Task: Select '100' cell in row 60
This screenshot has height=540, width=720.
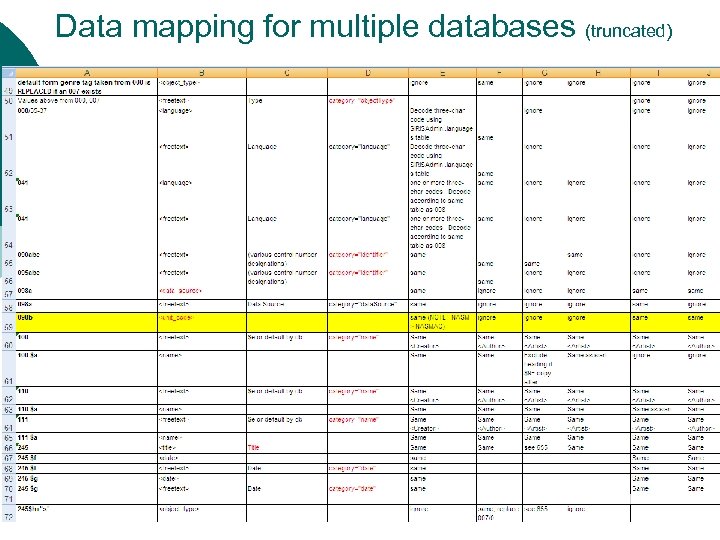Action: 87,342
